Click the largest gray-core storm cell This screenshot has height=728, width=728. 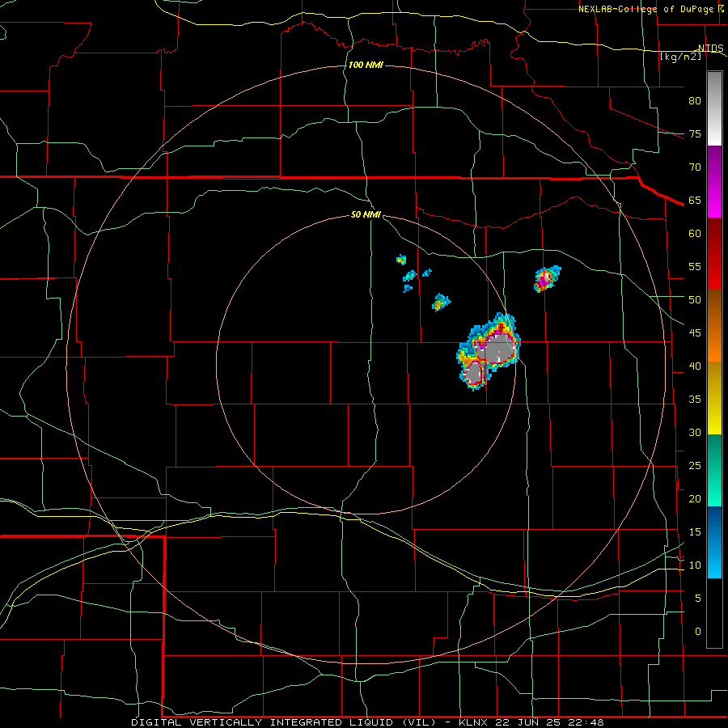coord(500,348)
